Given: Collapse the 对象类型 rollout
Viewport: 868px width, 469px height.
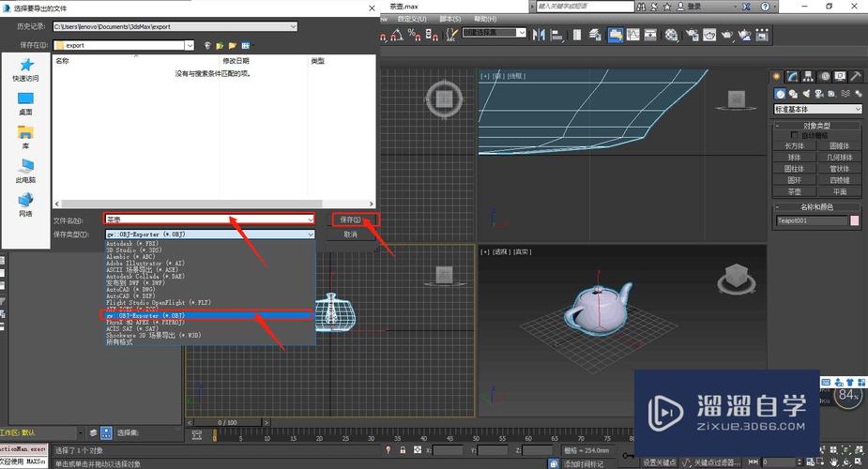Looking at the screenshot, I should pos(817,126).
